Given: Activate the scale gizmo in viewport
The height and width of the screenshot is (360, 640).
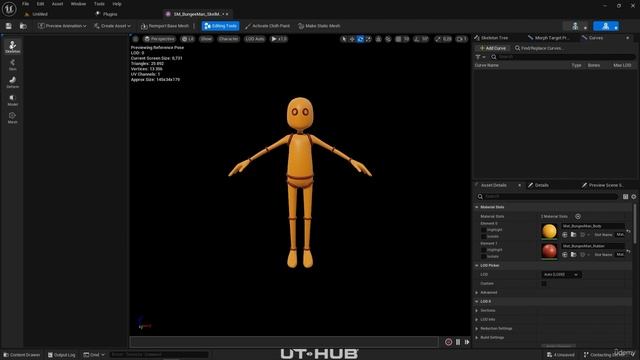Looking at the screenshot, I should click(368, 39).
